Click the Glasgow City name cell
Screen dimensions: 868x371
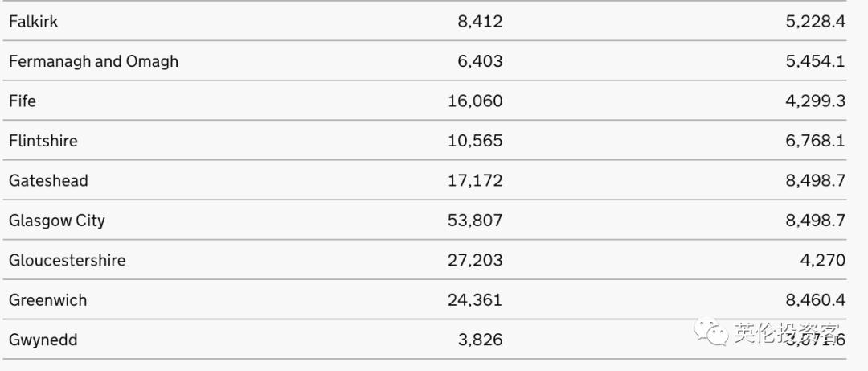tap(57, 221)
